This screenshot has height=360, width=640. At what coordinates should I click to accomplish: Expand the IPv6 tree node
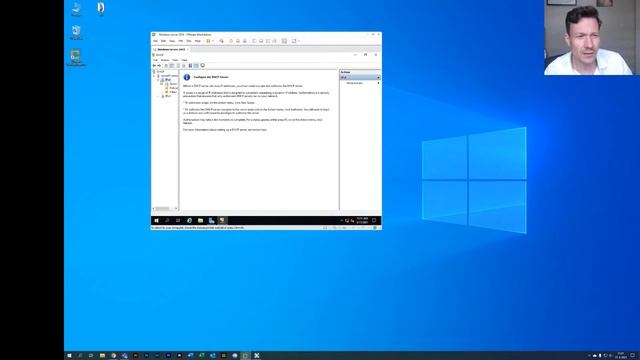[158, 96]
